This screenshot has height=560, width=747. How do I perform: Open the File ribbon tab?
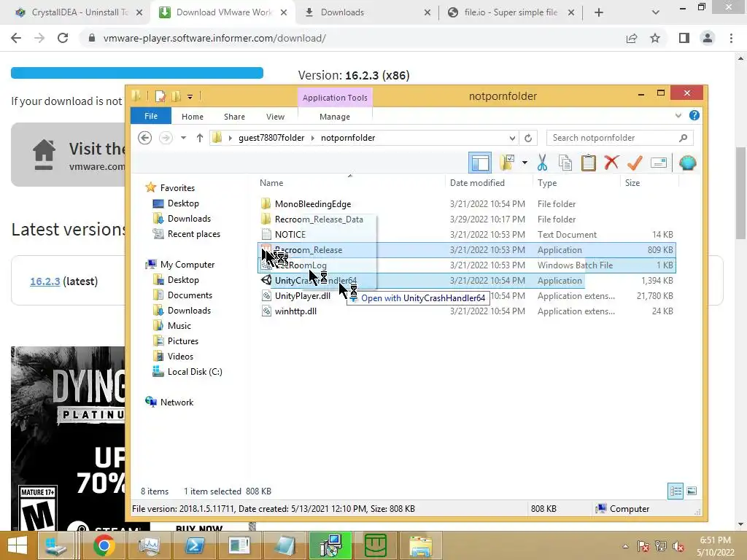[x=151, y=116]
